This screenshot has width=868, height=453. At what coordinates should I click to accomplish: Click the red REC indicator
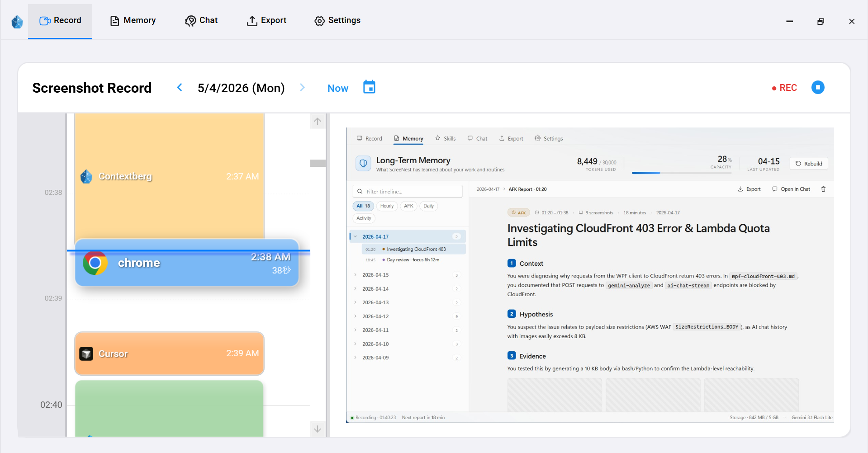(784, 88)
